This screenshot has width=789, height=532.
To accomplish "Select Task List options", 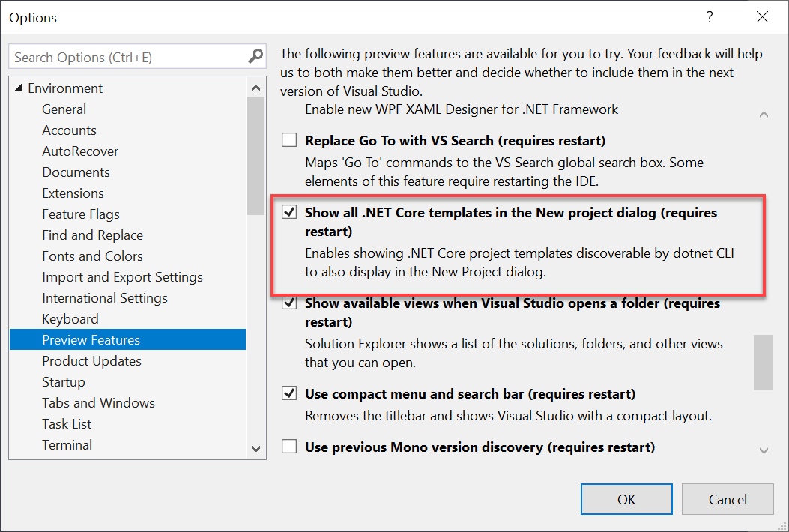I will coord(67,424).
